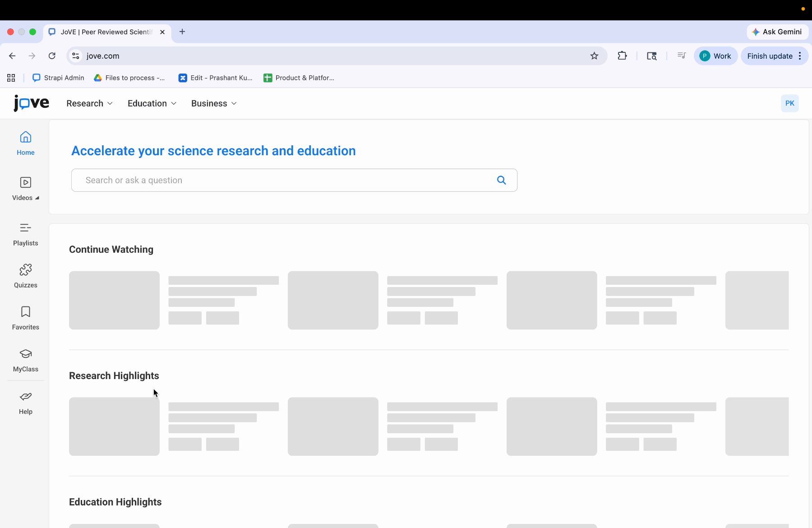Expand the Business dropdown menu
Screen dimensions: 812x528
pyautogui.click(x=214, y=103)
